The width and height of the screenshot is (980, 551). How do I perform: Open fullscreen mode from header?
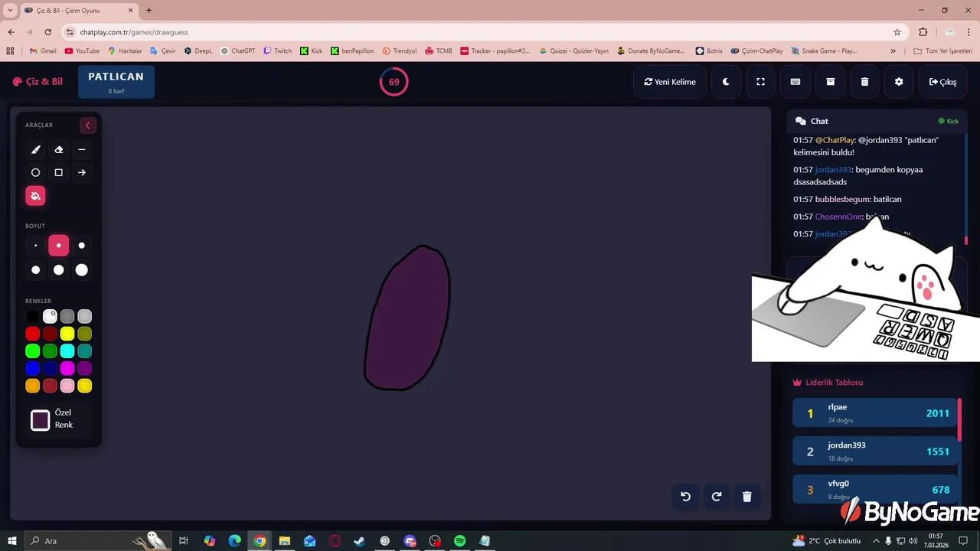(760, 82)
